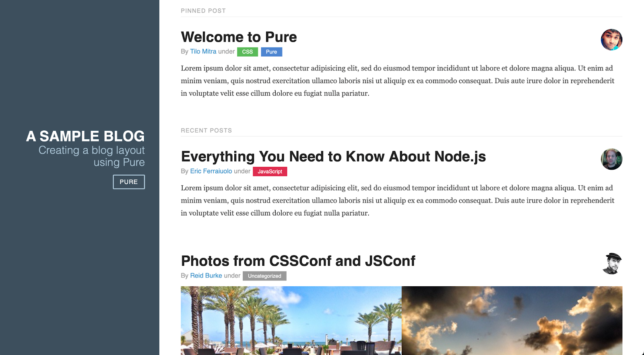Screen dimensions: 644x355
Task: Click Eric Ferraiuolo's avatar photo
Action: coord(611,159)
